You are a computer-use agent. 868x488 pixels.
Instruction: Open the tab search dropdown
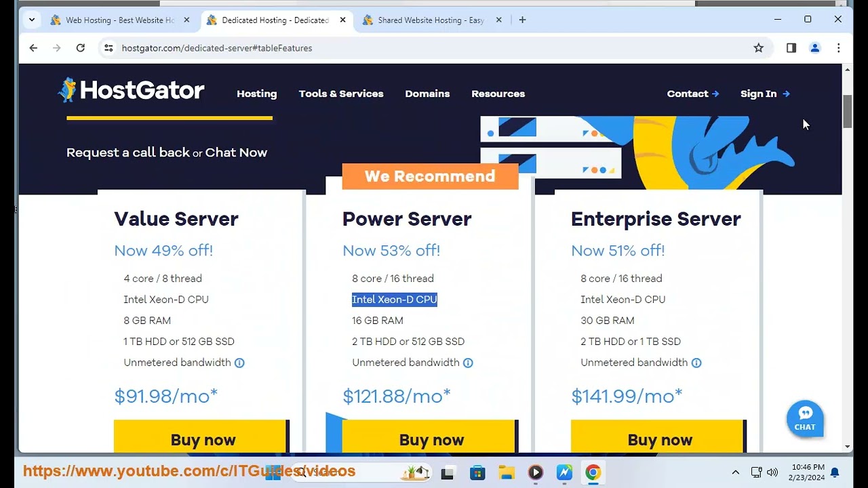[31, 20]
